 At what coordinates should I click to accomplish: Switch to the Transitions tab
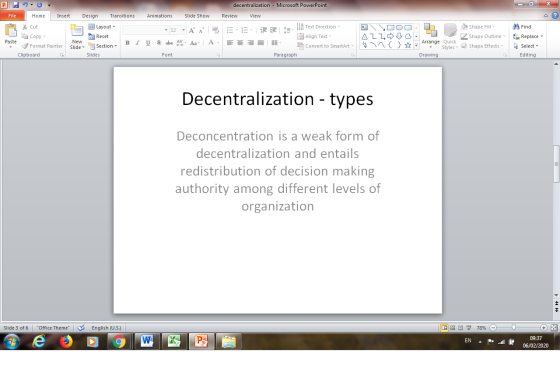coord(122,16)
